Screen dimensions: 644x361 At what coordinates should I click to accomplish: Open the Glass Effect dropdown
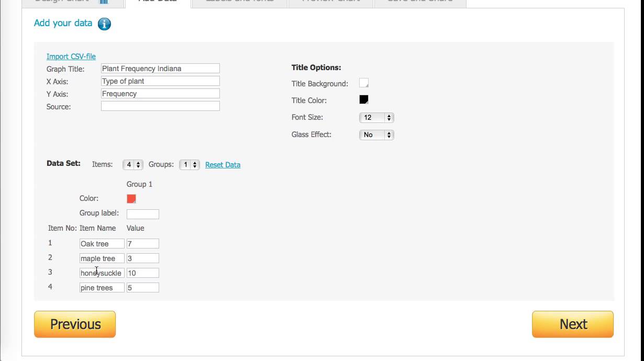click(x=376, y=135)
